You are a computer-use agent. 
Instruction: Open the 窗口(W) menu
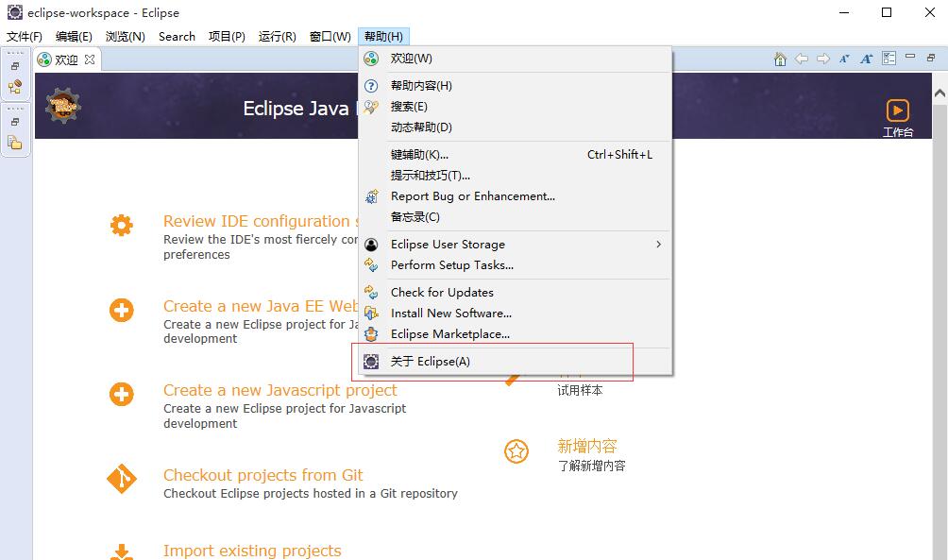click(x=330, y=36)
